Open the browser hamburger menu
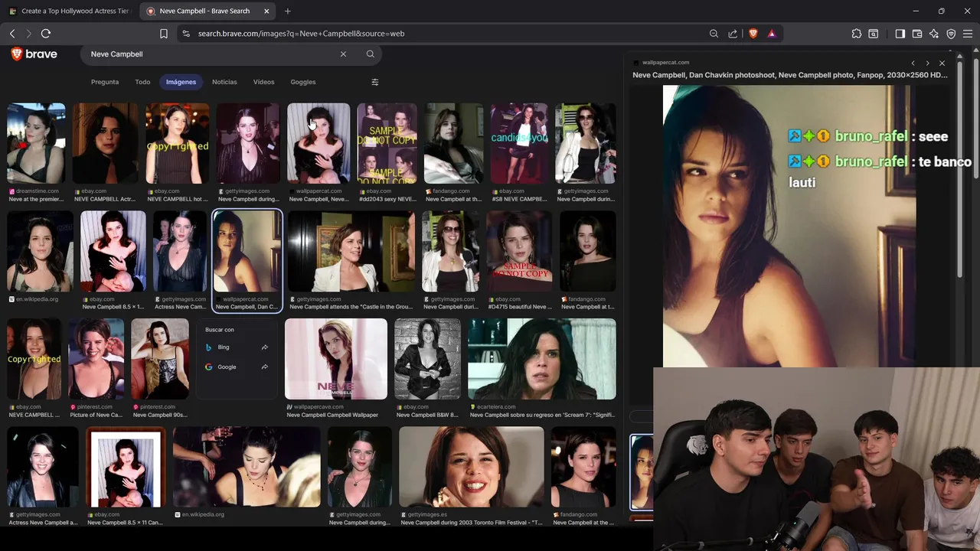This screenshot has height=551, width=980. (x=968, y=34)
